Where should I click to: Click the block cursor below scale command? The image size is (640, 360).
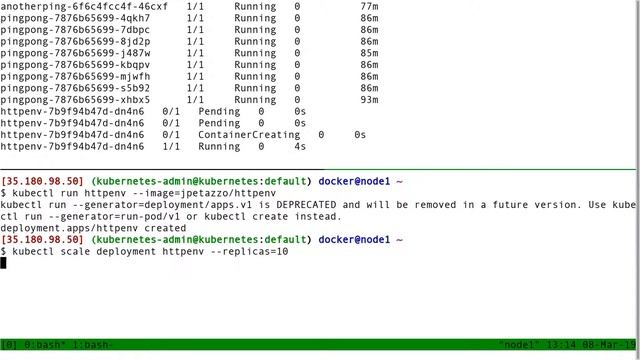tap(3, 263)
